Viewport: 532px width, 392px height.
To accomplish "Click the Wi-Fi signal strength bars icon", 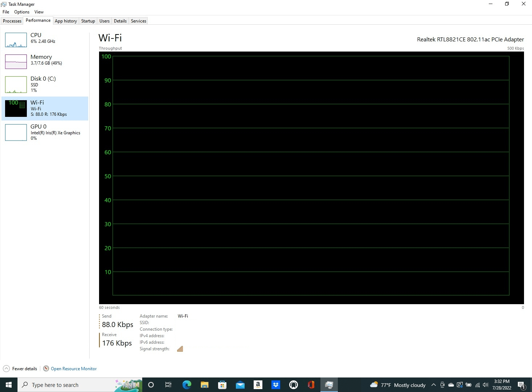I will 180,349.
